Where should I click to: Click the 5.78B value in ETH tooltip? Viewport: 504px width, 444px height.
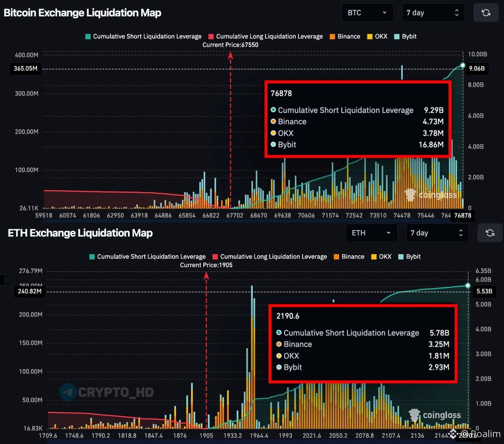[439, 333]
